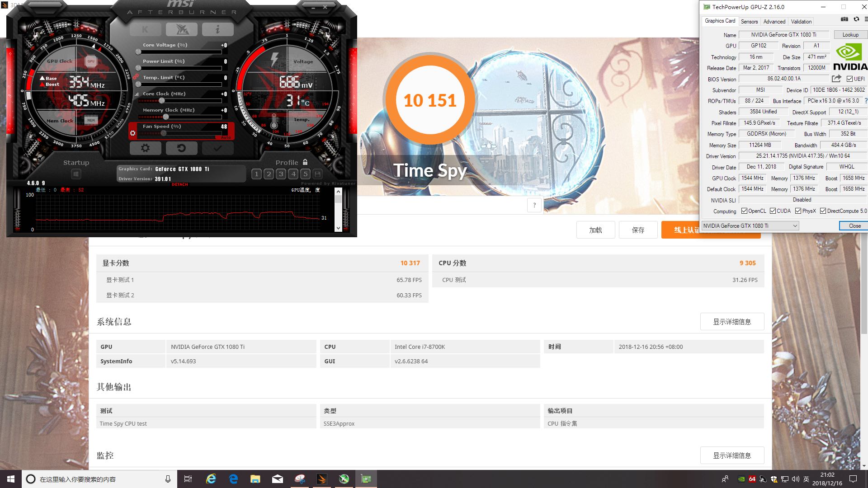This screenshot has height=488, width=868.
Task: Open Afterburner settings gear button
Action: click(145, 148)
